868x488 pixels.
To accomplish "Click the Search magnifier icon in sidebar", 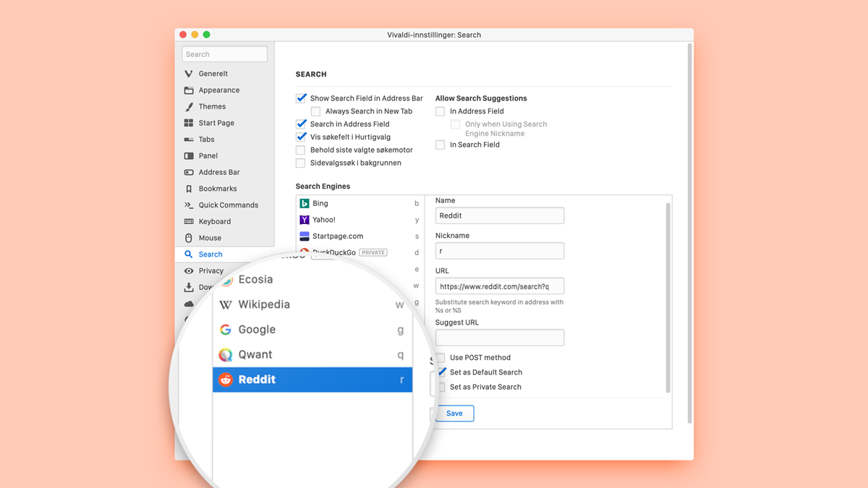I will 189,254.
